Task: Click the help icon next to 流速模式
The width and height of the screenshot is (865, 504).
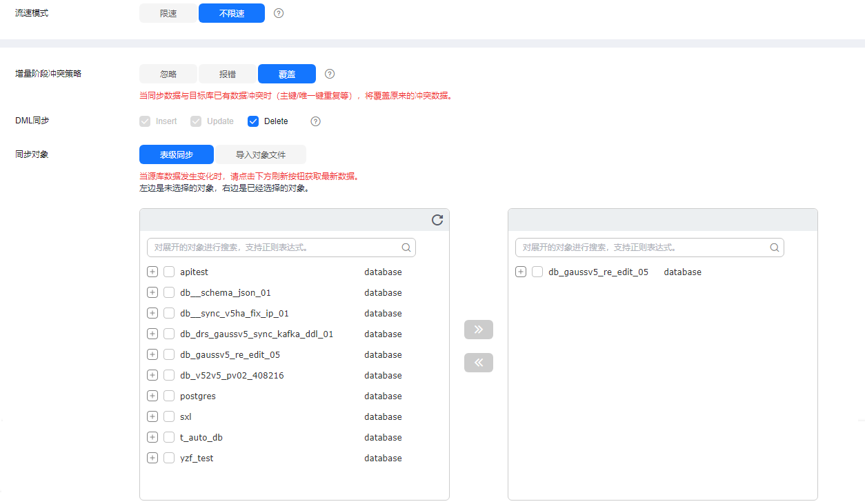Action: (279, 13)
